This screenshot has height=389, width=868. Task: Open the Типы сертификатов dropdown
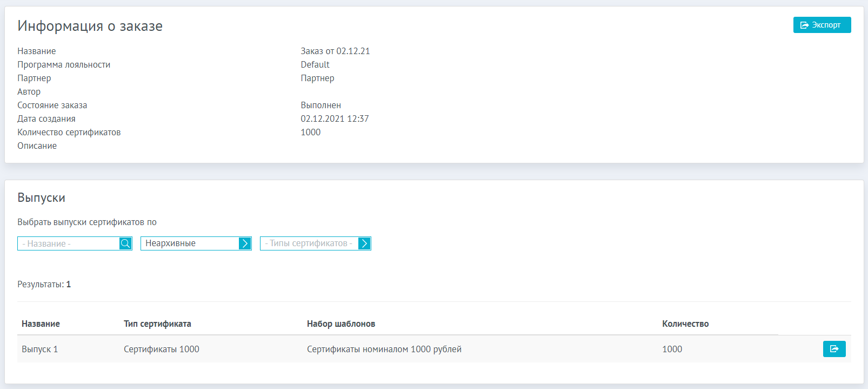point(315,243)
